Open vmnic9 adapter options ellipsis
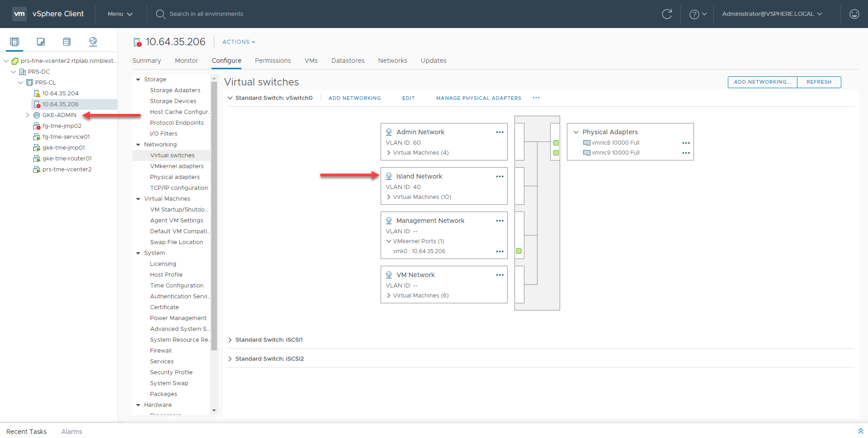This screenshot has height=438, width=868. pos(686,153)
